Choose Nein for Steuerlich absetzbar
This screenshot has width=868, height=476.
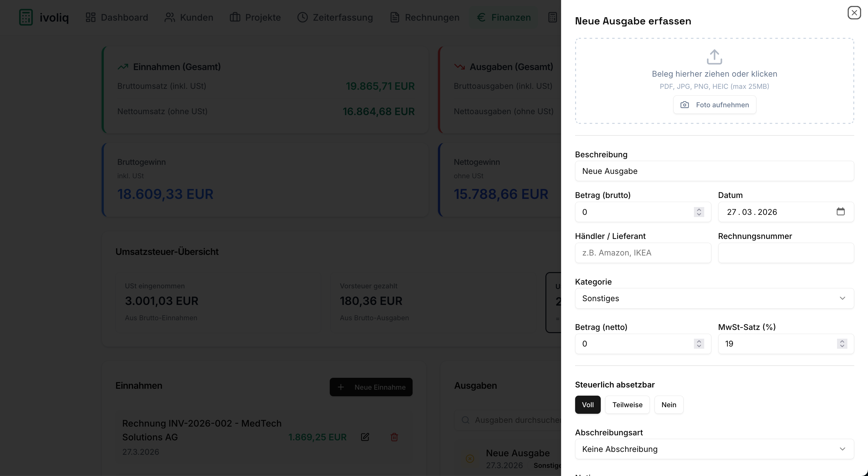[669, 405]
